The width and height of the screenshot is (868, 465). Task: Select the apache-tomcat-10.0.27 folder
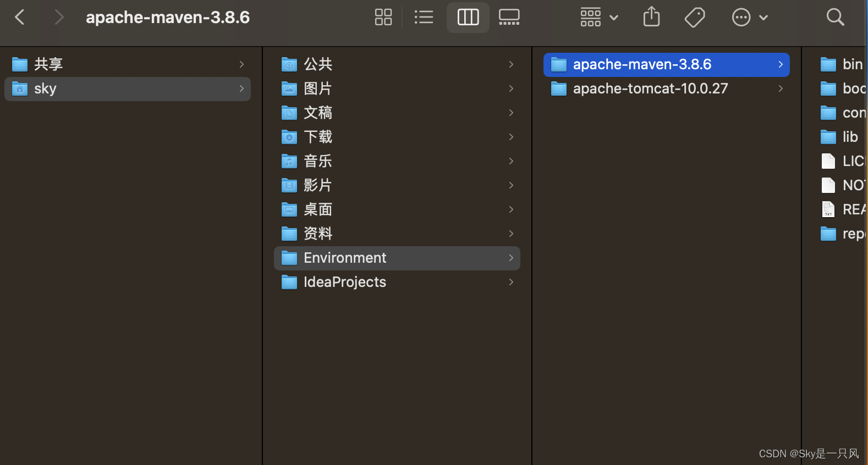[x=667, y=88]
